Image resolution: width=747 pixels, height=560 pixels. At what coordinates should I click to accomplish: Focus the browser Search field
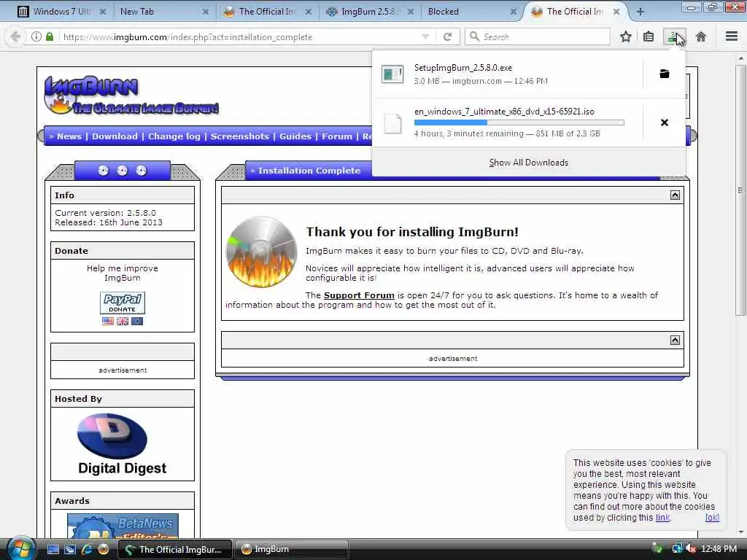(538, 36)
